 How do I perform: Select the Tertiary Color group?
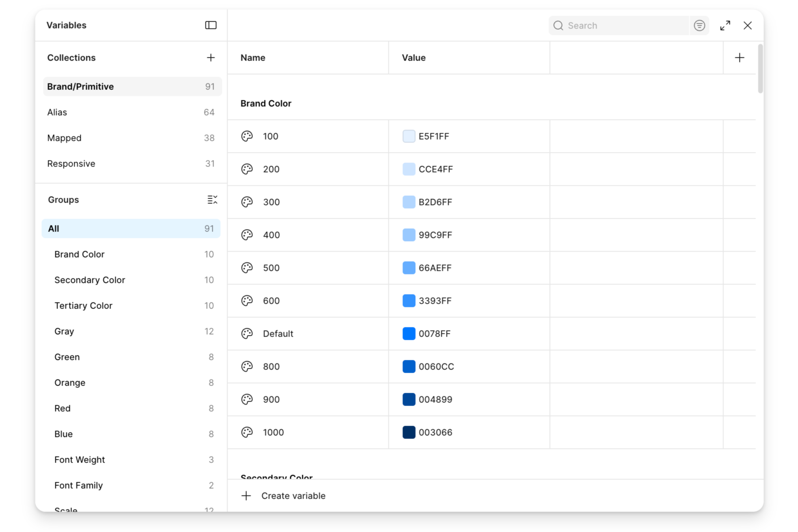point(131,306)
